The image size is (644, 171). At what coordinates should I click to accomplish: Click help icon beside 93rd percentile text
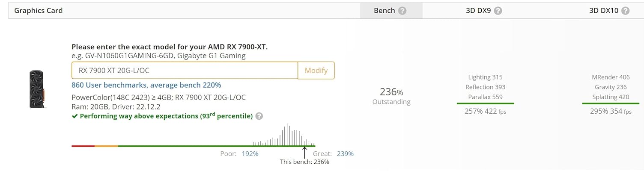(259, 116)
